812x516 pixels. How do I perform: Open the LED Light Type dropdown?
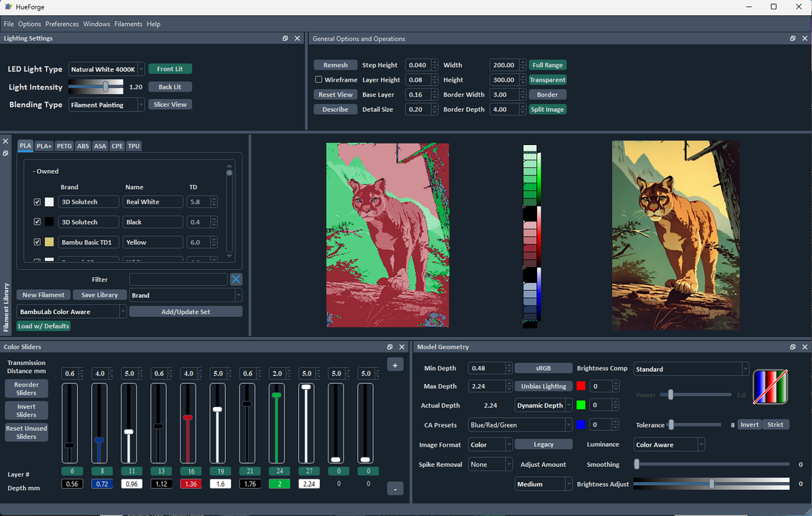[106, 69]
